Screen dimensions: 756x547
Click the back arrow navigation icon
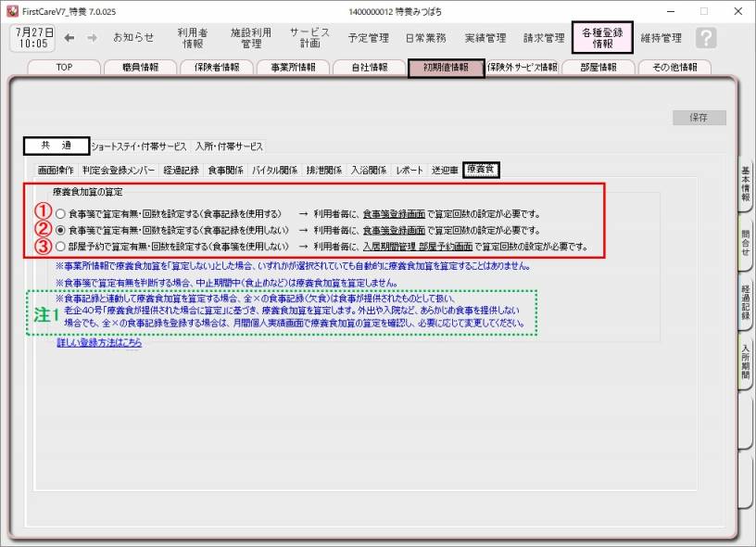[73, 37]
